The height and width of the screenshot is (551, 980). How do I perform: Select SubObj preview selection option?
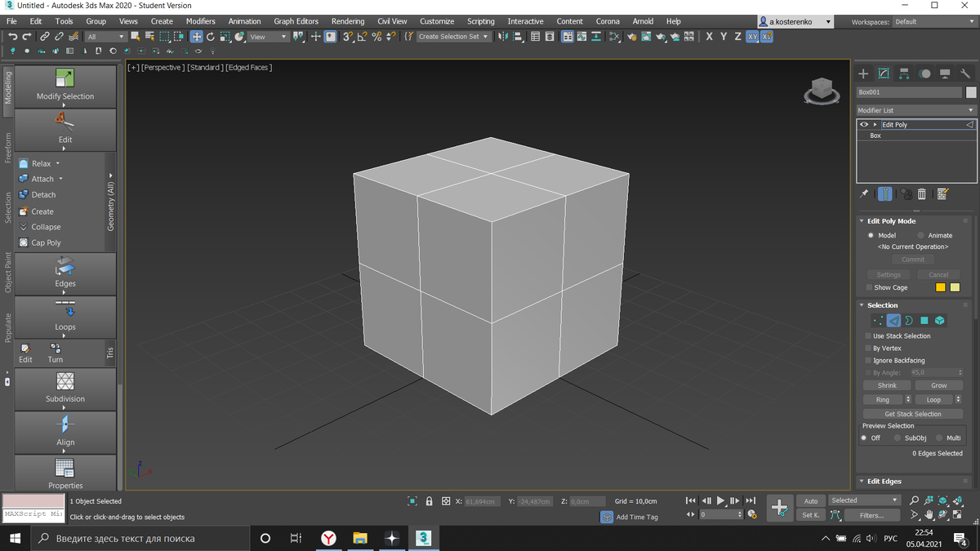tap(897, 438)
